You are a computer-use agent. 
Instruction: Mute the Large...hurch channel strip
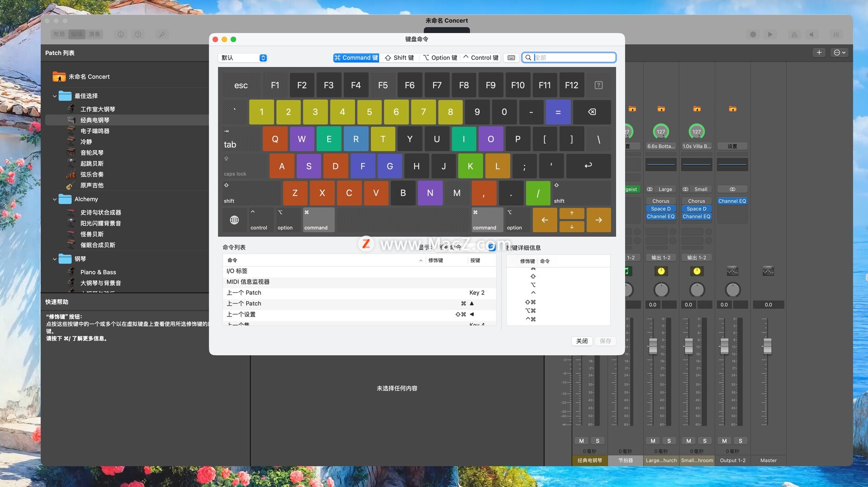coord(653,441)
